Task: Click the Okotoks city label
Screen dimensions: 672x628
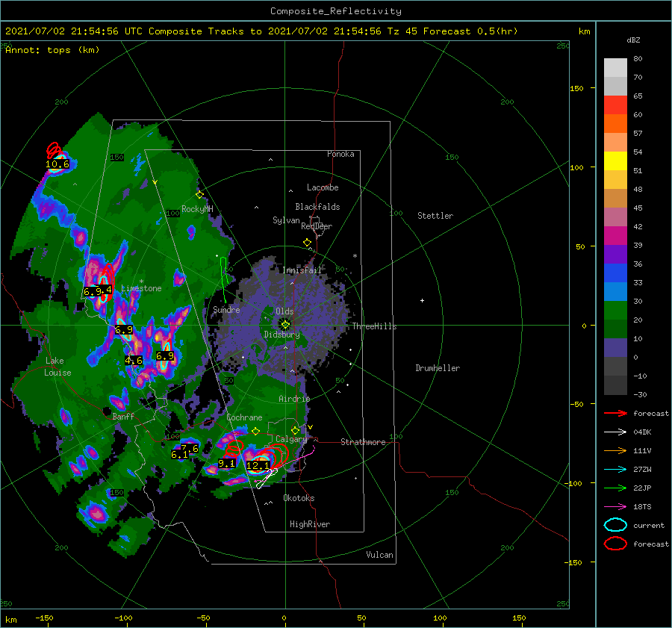Action: pos(299,498)
